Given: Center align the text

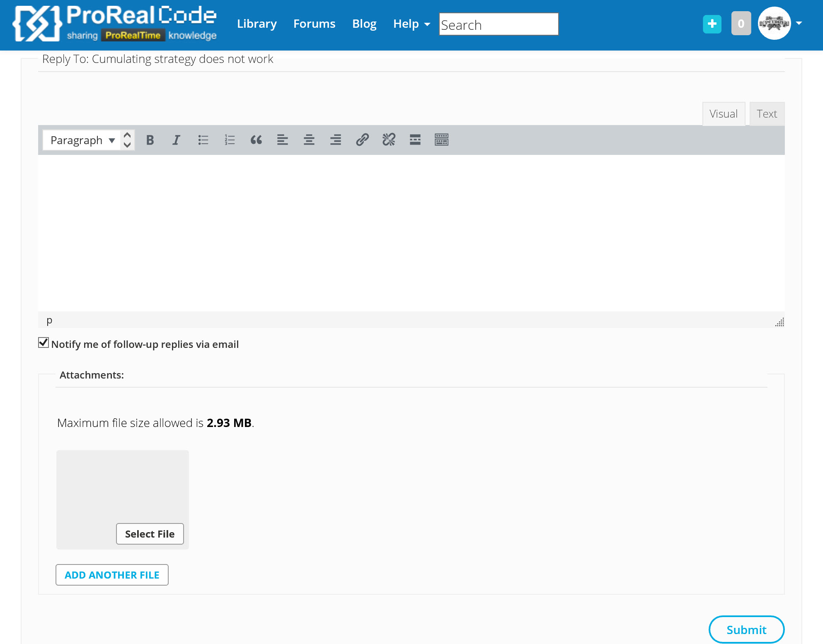Looking at the screenshot, I should coord(309,140).
